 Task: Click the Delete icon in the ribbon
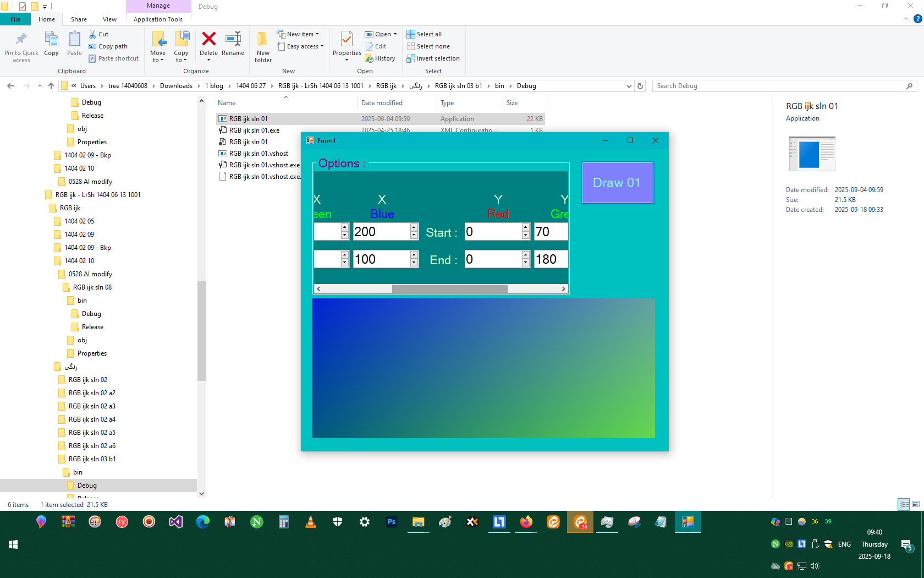point(208,40)
